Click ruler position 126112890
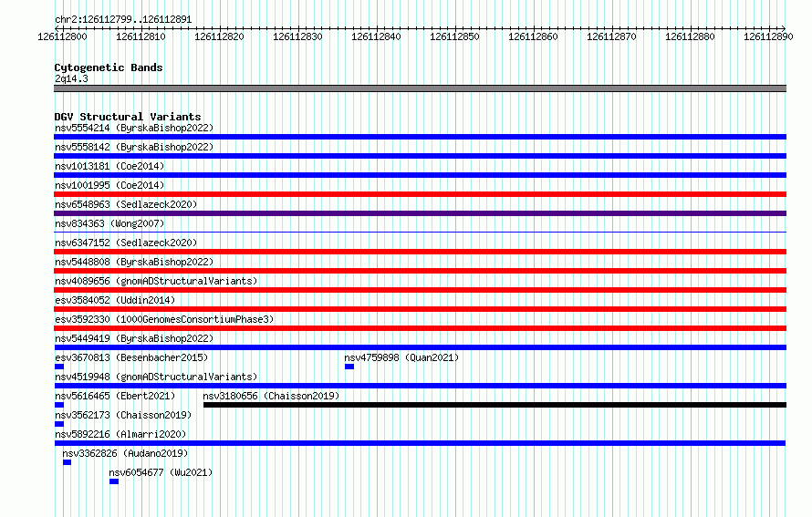Screen dimensions: 812x517 768,36
